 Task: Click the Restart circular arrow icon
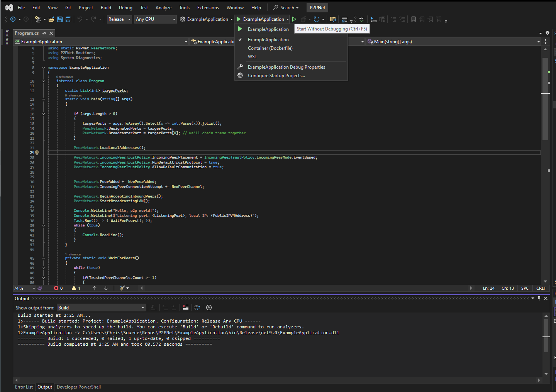[x=317, y=19]
